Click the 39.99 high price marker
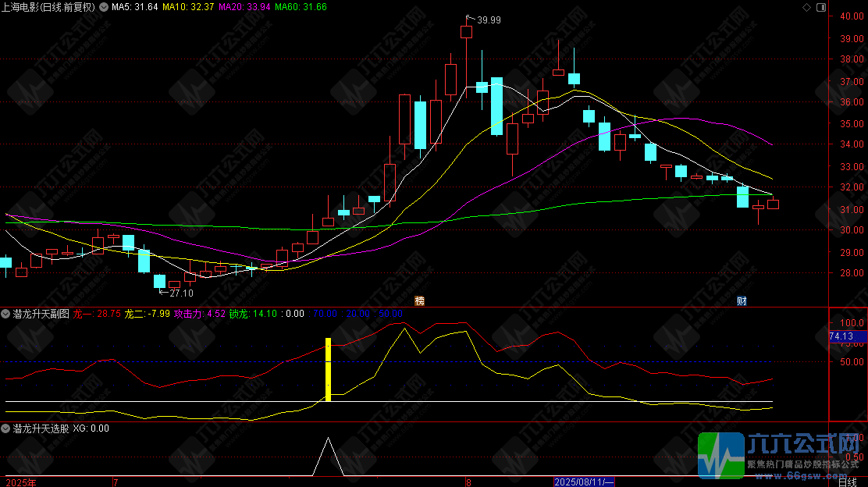The image size is (868, 487). [489, 20]
